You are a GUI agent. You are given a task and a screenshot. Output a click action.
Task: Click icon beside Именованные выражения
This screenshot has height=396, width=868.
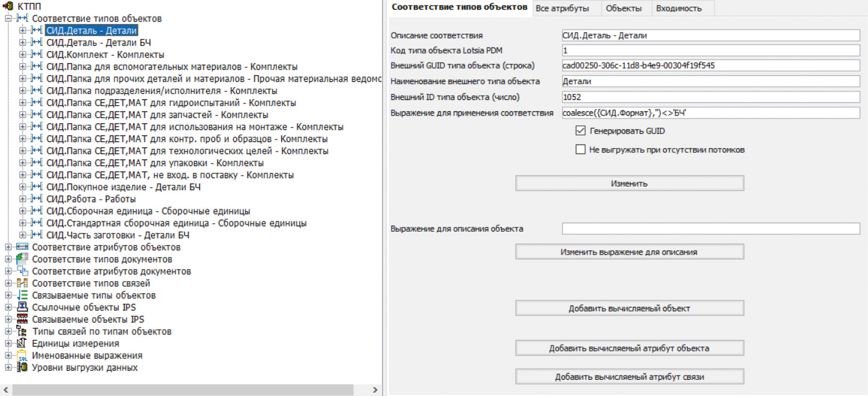click(22, 356)
